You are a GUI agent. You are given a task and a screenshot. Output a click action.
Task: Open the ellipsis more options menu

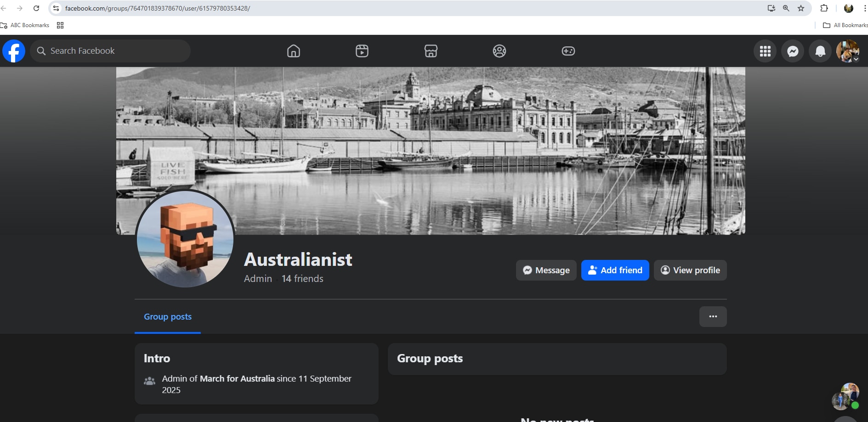(713, 316)
